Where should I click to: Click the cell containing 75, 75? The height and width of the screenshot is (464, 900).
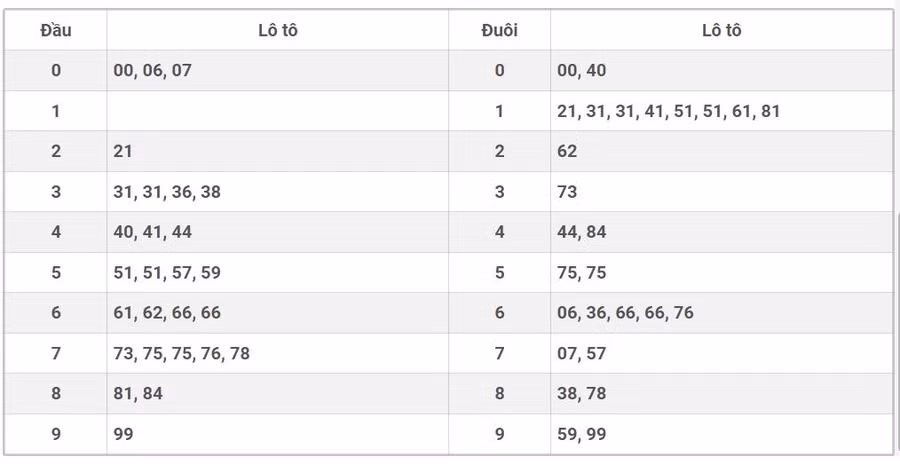pyautogui.click(x=582, y=272)
